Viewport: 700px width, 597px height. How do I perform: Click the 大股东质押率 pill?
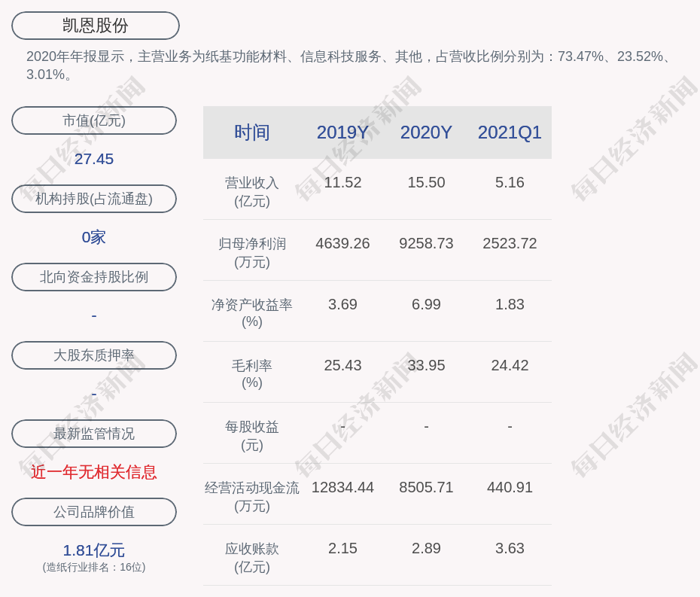(94, 355)
